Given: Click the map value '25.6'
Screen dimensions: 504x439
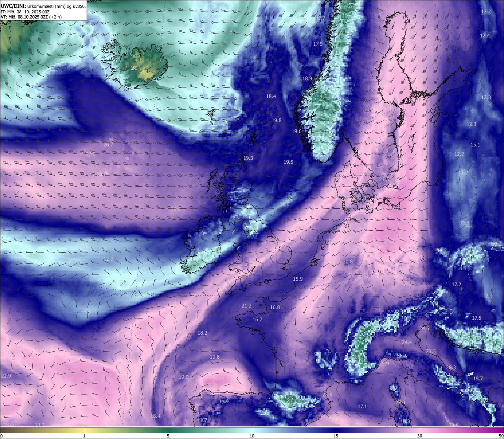Looking at the screenshot, I should coord(327,395).
